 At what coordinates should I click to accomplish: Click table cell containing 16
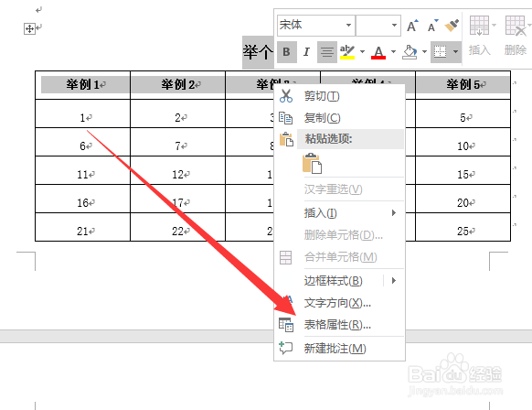(x=83, y=200)
